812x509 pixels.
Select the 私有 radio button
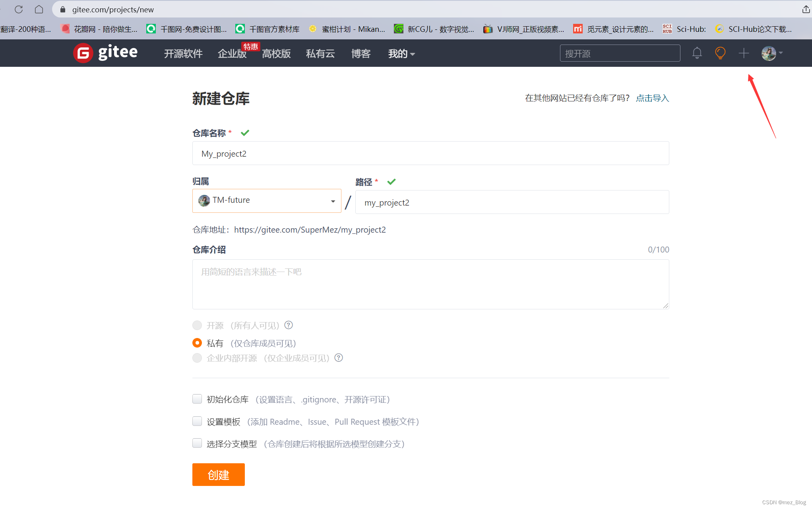[197, 343]
